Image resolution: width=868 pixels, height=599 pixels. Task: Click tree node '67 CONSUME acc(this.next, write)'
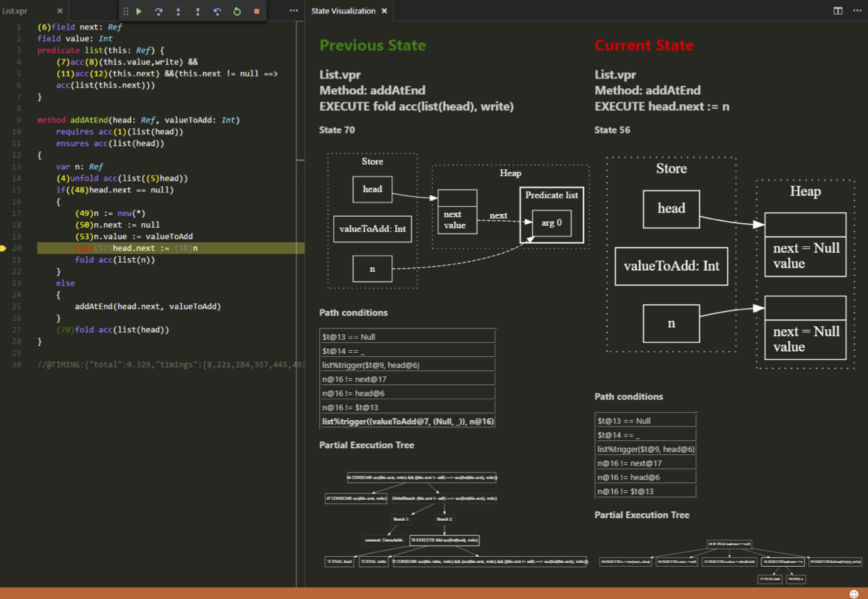[x=356, y=498]
